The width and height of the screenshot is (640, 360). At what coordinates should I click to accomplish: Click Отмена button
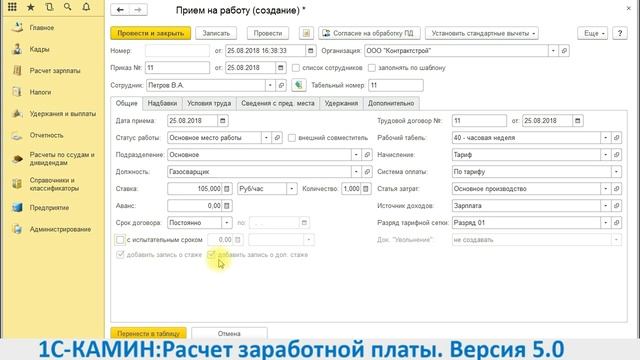coord(229,333)
